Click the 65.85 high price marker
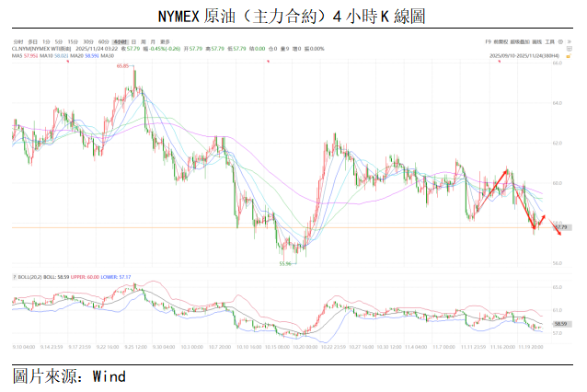 point(121,66)
